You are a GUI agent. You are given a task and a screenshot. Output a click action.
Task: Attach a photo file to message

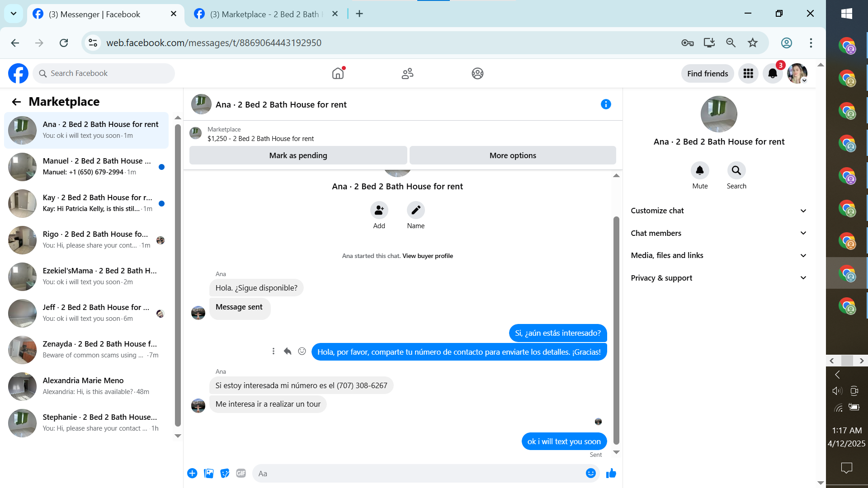pyautogui.click(x=208, y=473)
